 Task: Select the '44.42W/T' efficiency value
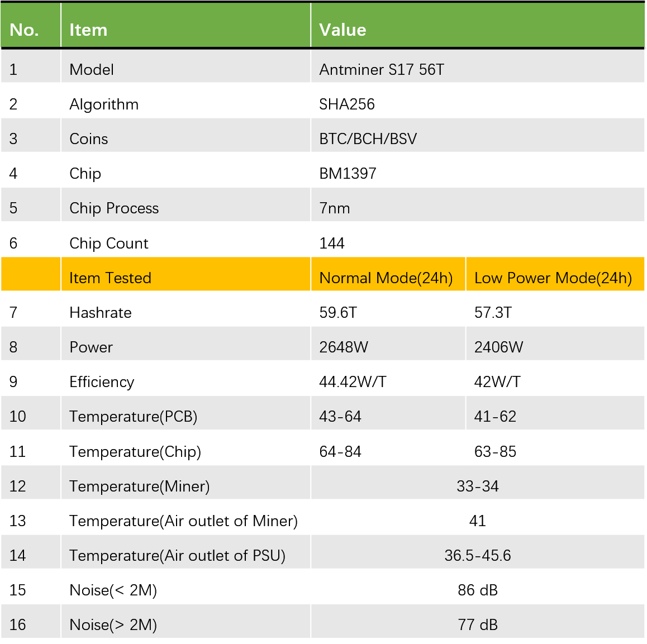[353, 382]
